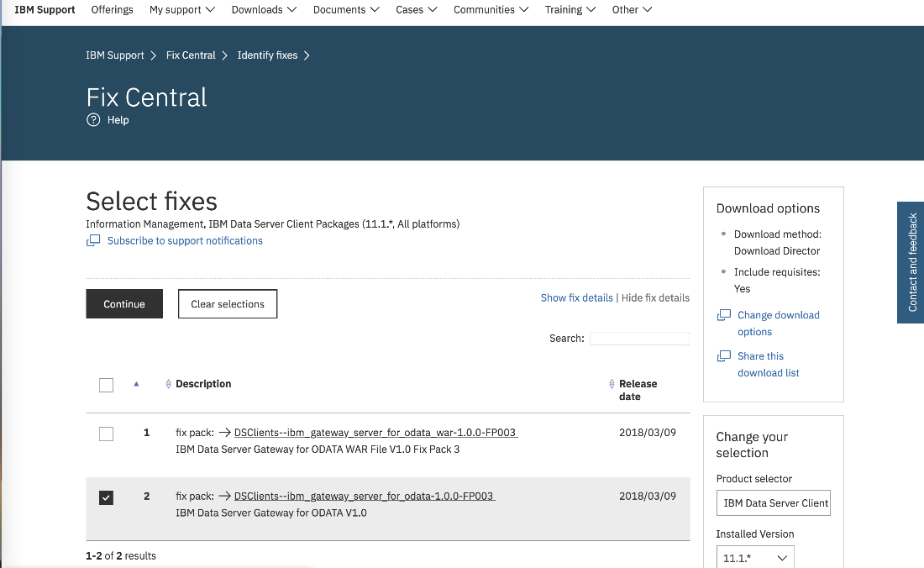
Task: Click the Release date column header
Action: (x=638, y=390)
